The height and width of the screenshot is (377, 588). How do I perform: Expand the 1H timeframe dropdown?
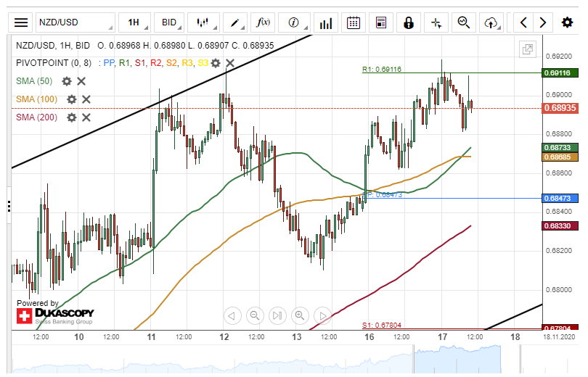click(134, 22)
